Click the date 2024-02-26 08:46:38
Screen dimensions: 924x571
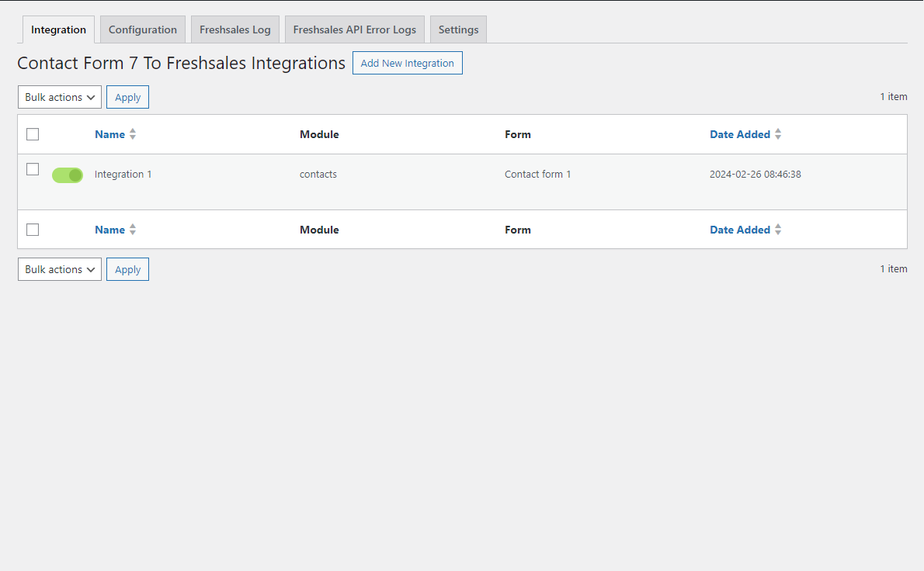(755, 175)
